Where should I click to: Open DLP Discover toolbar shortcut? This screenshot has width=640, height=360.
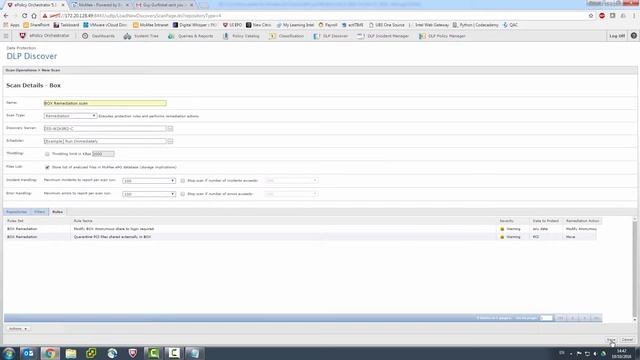pyautogui.click(x=331, y=36)
